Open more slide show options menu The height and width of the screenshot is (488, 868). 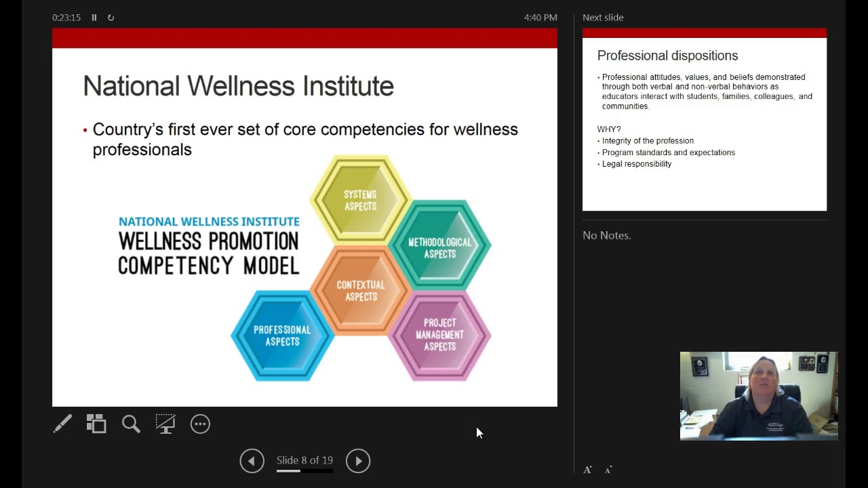click(x=200, y=424)
